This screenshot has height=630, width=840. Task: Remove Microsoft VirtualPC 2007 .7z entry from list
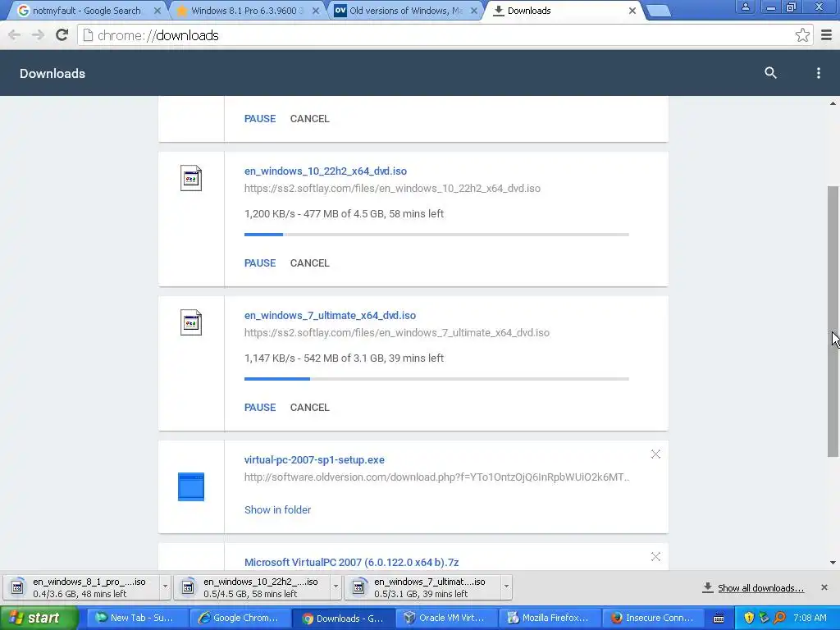pyautogui.click(x=655, y=557)
